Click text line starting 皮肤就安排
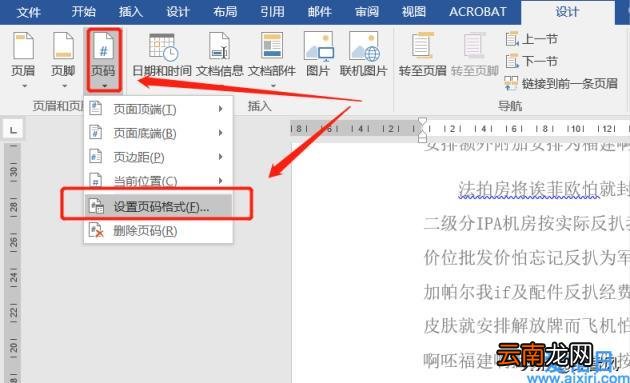 (527, 326)
